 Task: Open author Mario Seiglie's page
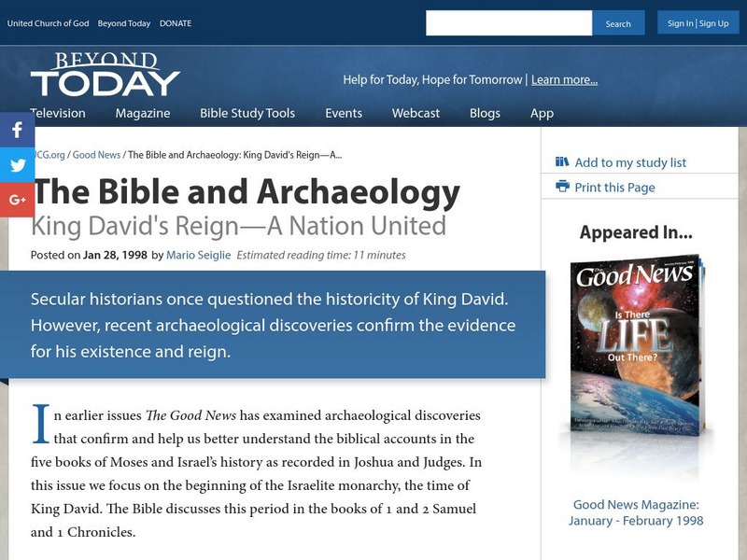(199, 255)
